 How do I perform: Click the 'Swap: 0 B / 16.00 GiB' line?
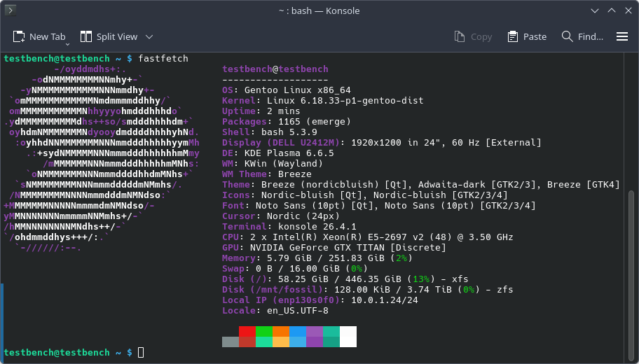pos(295,269)
